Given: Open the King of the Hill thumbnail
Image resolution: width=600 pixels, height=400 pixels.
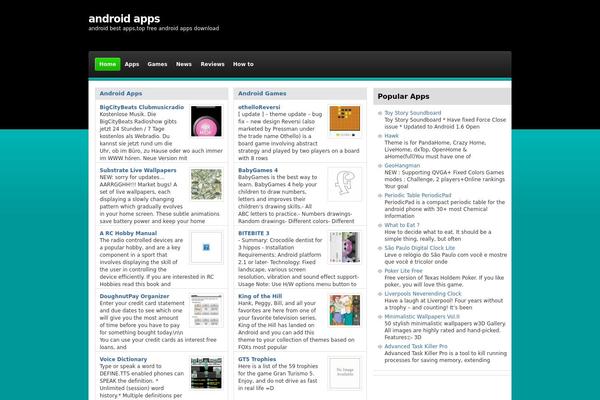Looking at the screenshot, I should tap(345, 310).
